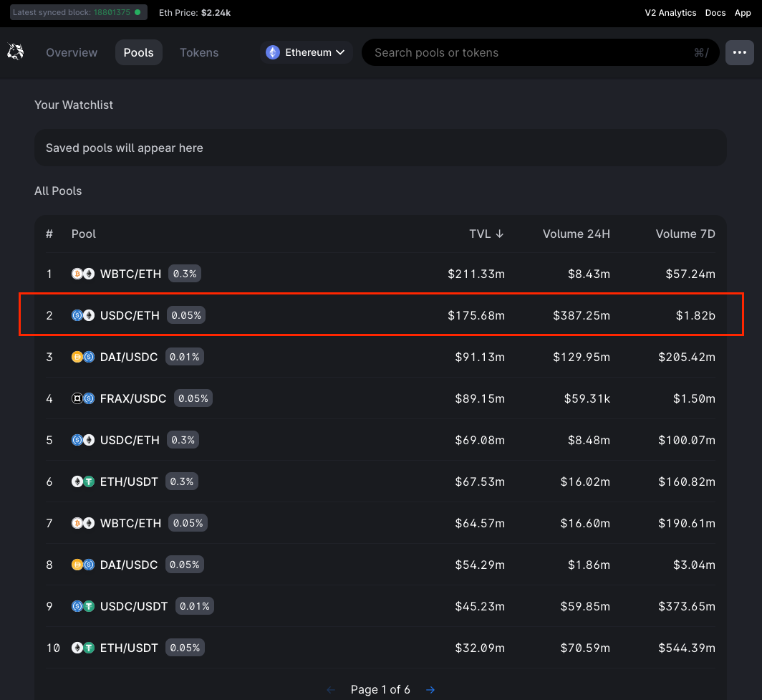Click token icons of ETH/USDT 0.05% pool
This screenshot has width=762, height=700.
click(83, 648)
